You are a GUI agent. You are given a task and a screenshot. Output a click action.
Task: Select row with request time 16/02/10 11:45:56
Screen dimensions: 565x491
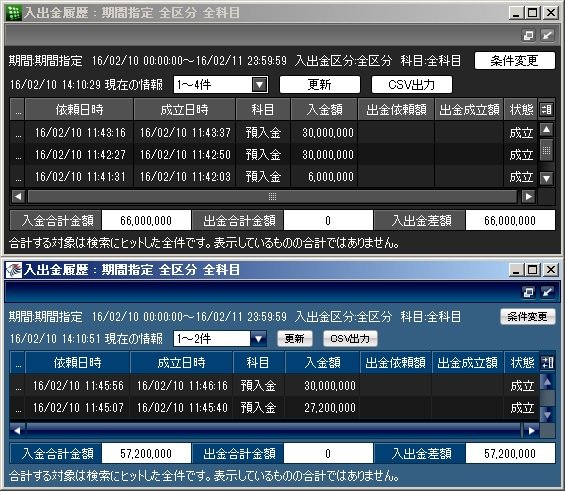click(275, 385)
